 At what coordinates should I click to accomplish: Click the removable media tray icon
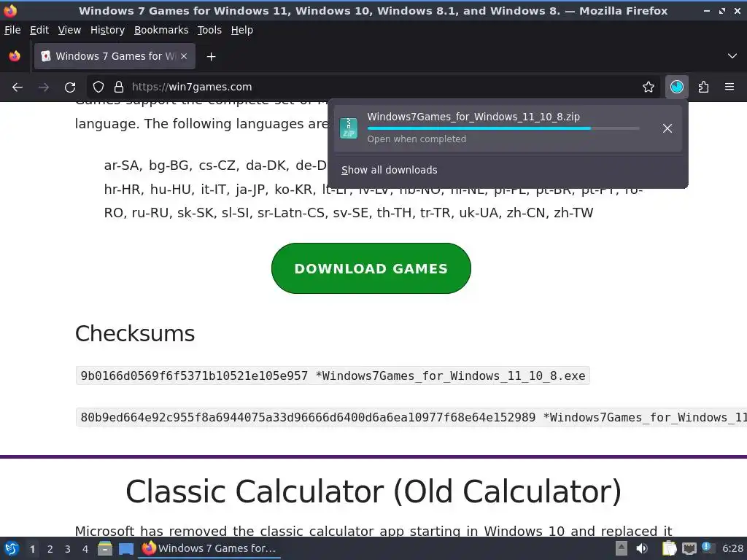pos(622,548)
